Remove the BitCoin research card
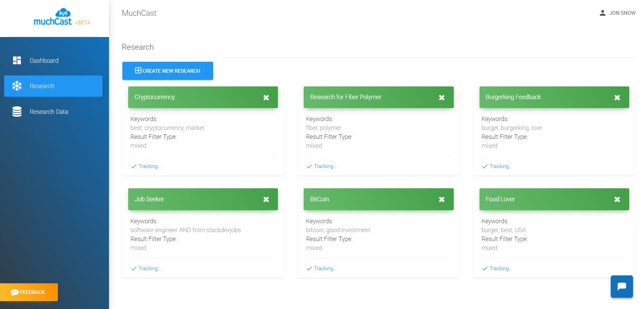The height and width of the screenshot is (309, 644). pyautogui.click(x=441, y=200)
